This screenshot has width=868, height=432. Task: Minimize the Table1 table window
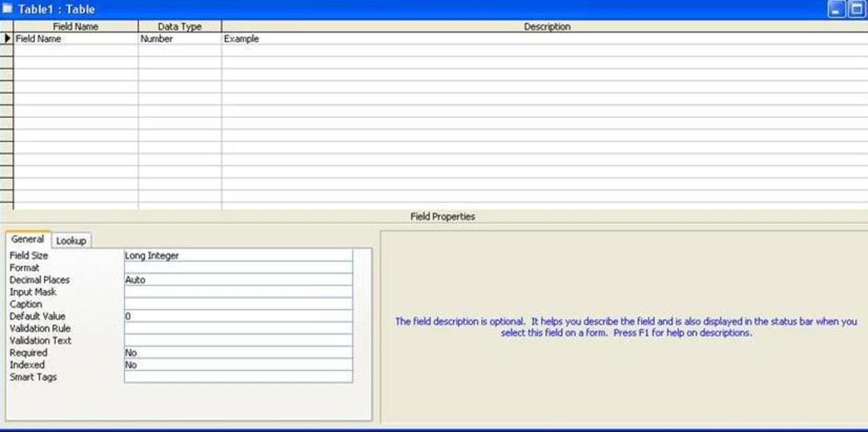click(x=838, y=9)
